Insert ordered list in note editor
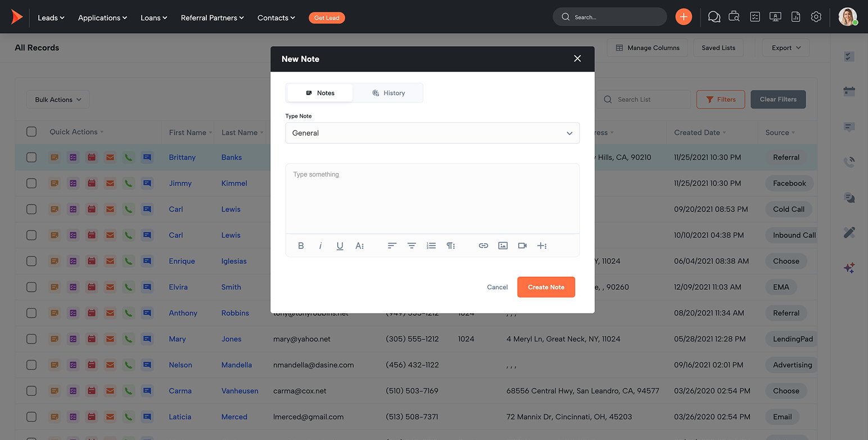Viewport: 868px width, 440px height. (431, 246)
